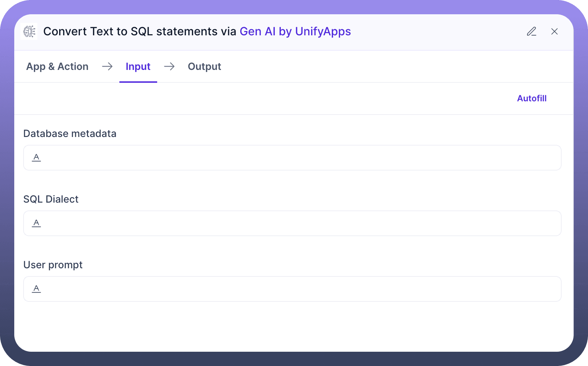
Task: Click the SQL Dialect label
Action: [x=51, y=199]
